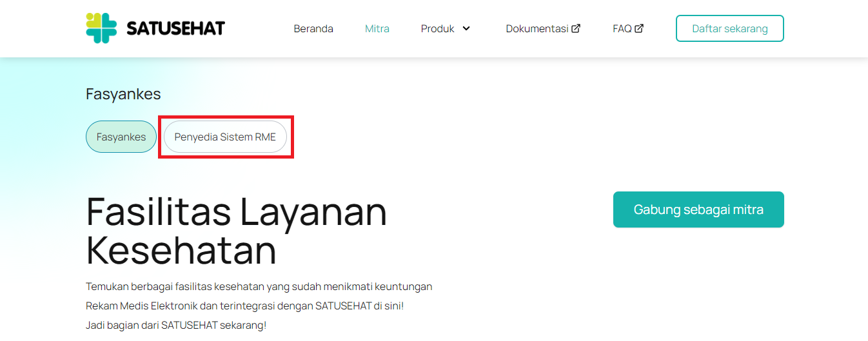Click text starting "Temukan berbagai fasilitas kesehatan"
Image resolution: width=868 pixels, height=341 pixels.
point(259,286)
